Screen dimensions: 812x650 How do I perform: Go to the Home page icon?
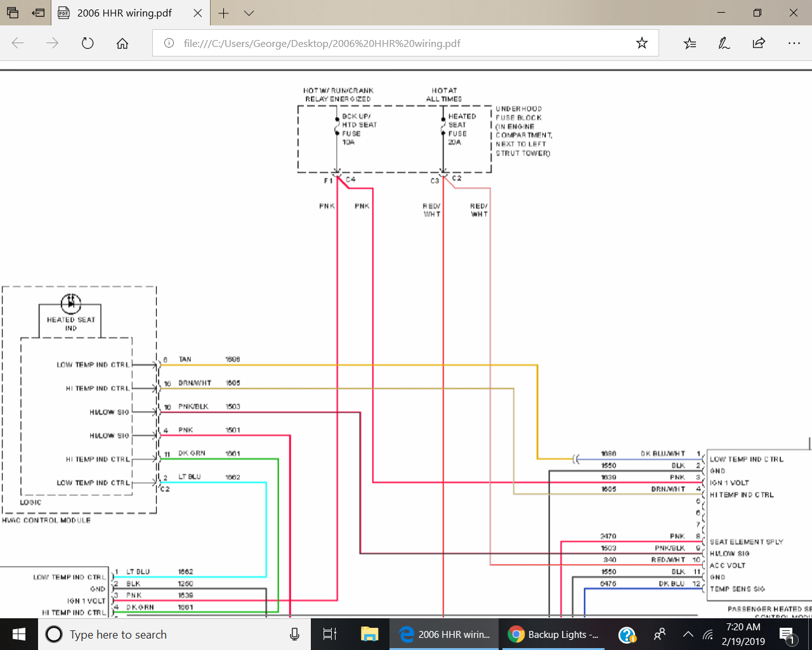click(122, 43)
